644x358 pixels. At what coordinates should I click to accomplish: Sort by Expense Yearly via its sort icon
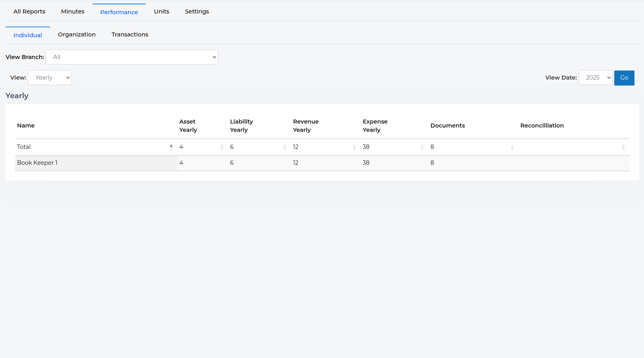click(422, 147)
